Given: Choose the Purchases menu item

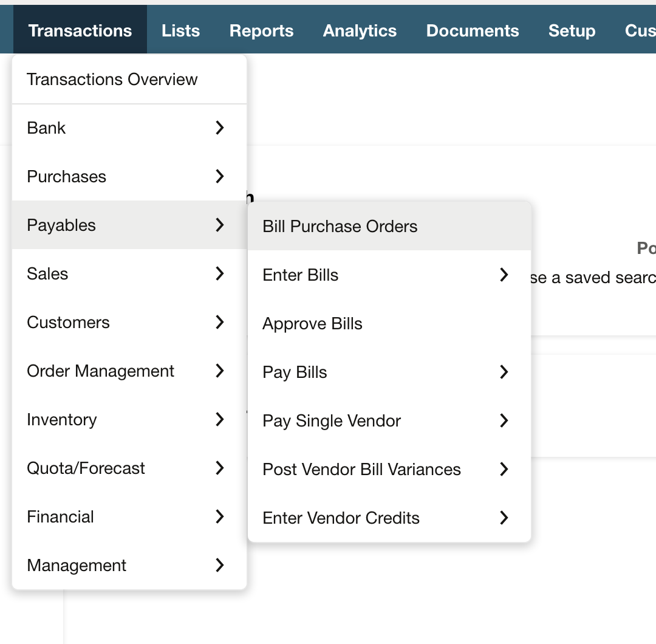Looking at the screenshot, I should (129, 176).
